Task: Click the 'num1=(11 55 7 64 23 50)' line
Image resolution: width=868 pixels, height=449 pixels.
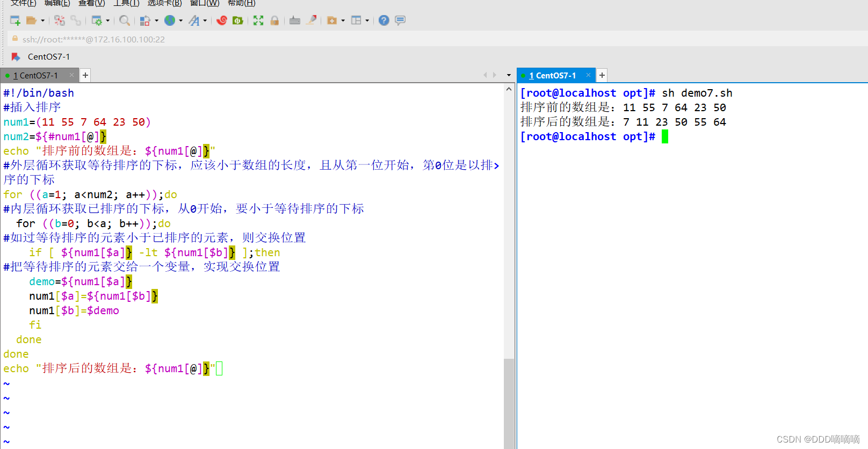Action: [77, 122]
